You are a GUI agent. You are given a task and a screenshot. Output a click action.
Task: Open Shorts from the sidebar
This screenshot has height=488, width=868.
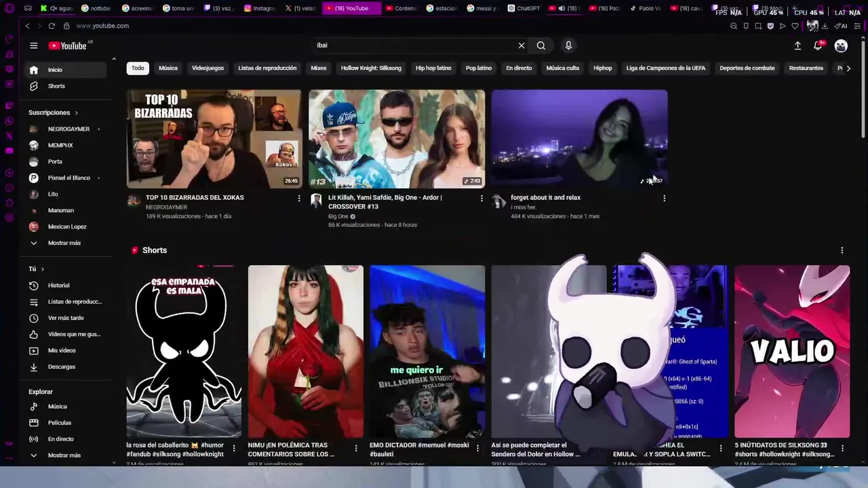coord(66,86)
